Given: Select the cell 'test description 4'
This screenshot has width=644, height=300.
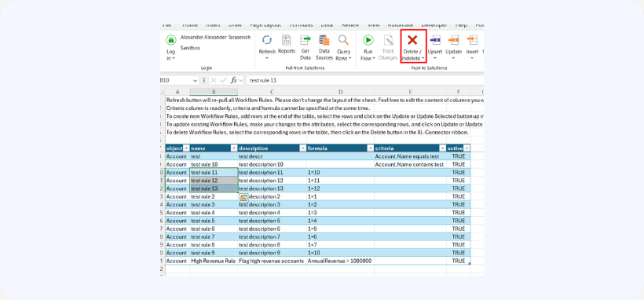Looking at the screenshot, I should click(272, 213).
